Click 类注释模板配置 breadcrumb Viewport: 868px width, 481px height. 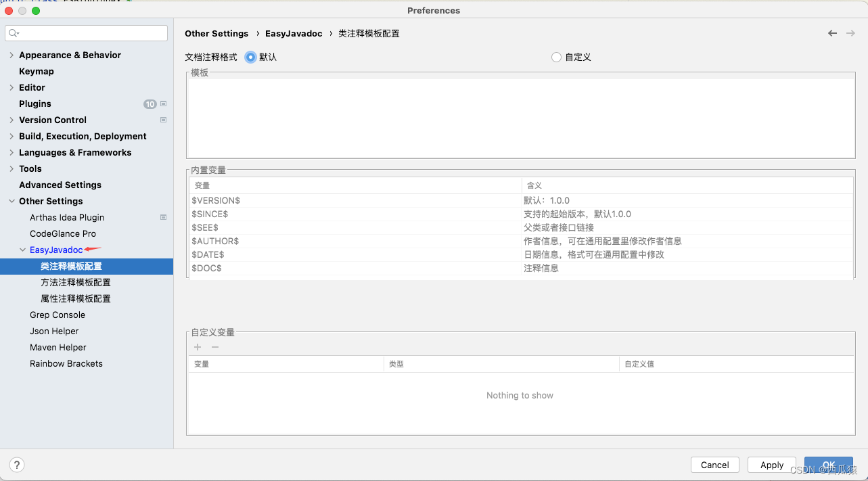click(x=369, y=33)
